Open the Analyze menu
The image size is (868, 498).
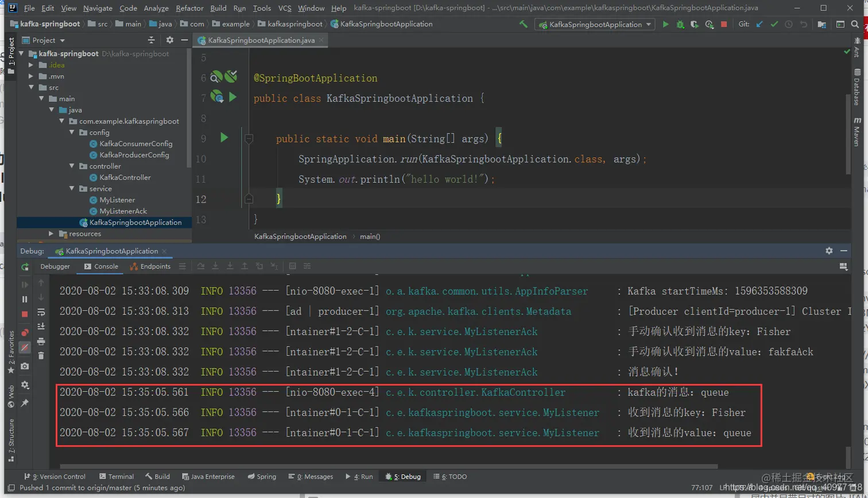[x=156, y=8]
